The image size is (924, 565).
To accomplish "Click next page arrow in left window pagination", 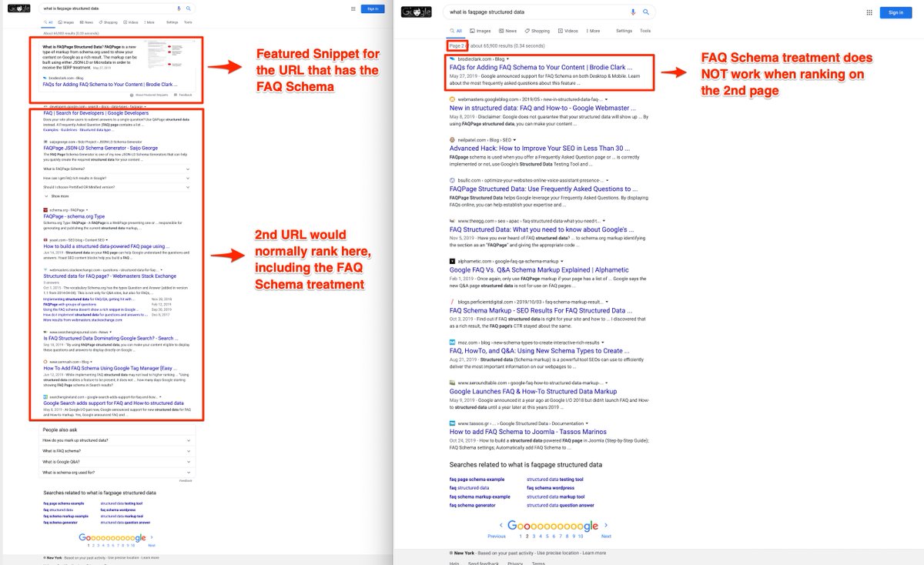I will (x=152, y=537).
